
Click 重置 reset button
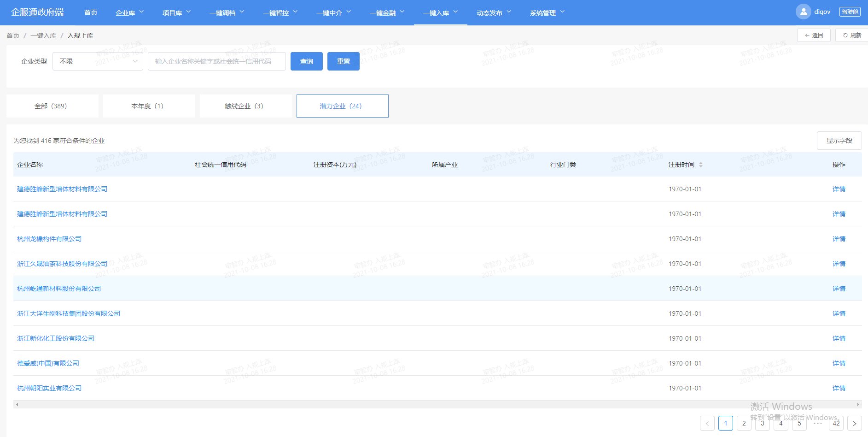pos(344,61)
